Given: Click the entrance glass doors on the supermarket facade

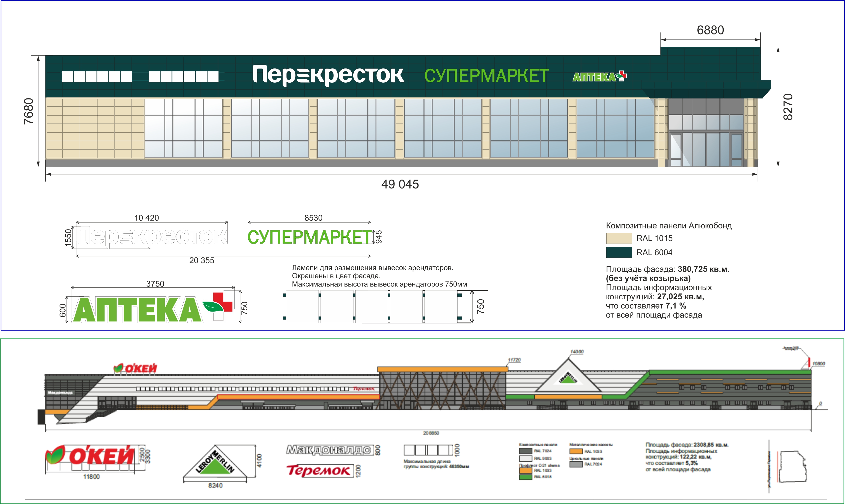Looking at the screenshot, I should (x=706, y=149).
